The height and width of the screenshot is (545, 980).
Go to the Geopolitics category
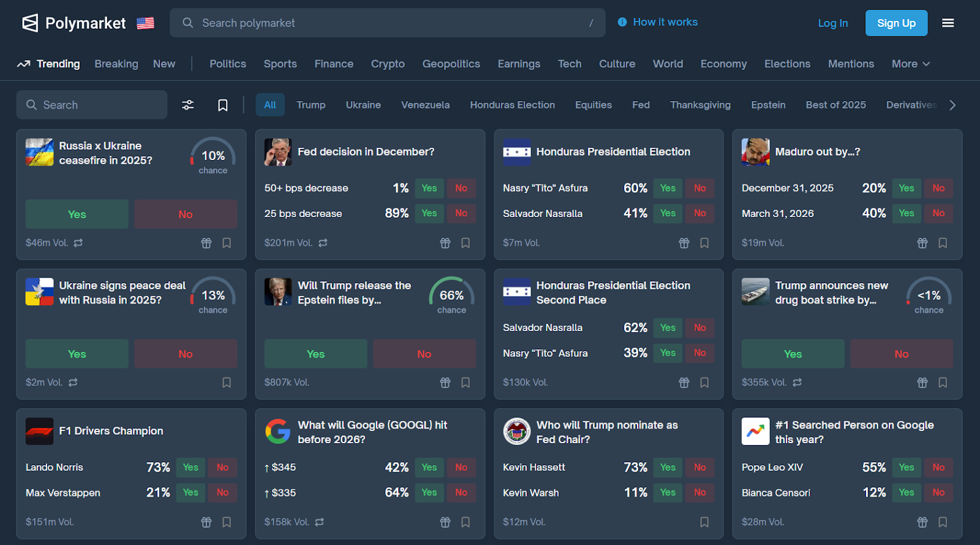[x=451, y=64]
